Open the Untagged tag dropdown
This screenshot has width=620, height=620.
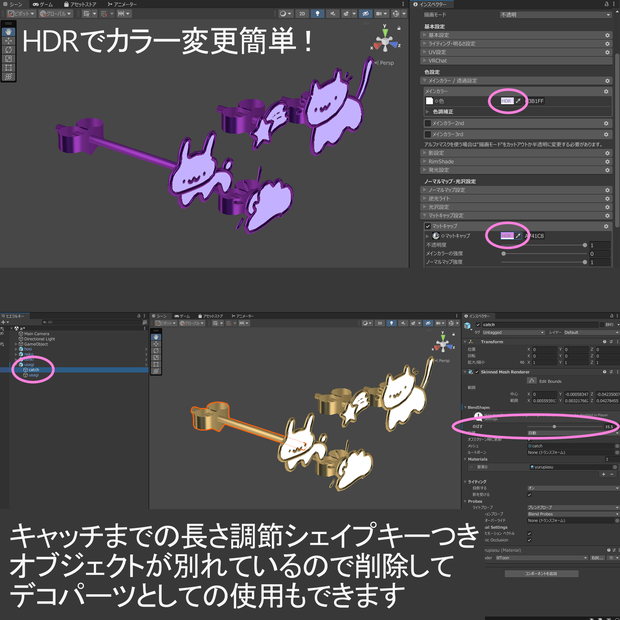tap(513, 333)
